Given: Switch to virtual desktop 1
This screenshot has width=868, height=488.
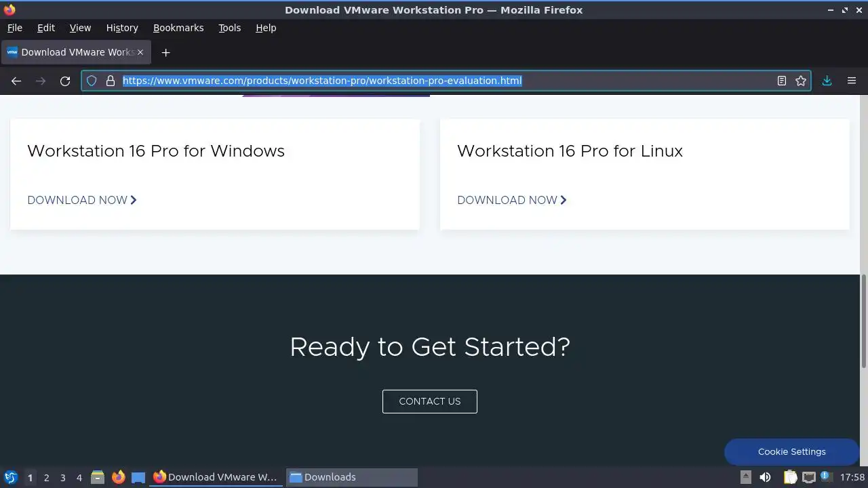Looking at the screenshot, I should coord(30,477).
